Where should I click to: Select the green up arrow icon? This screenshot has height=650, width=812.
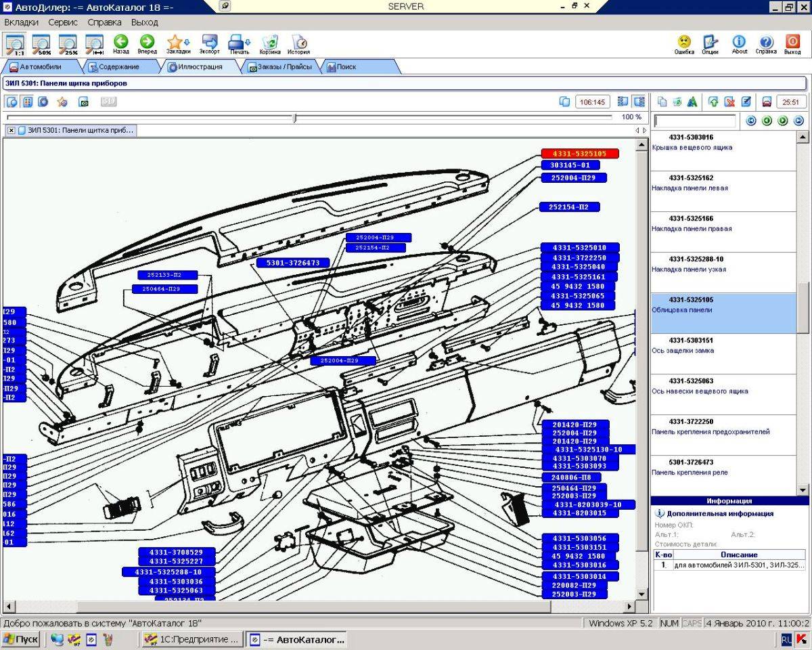click(x=713, y=102)
